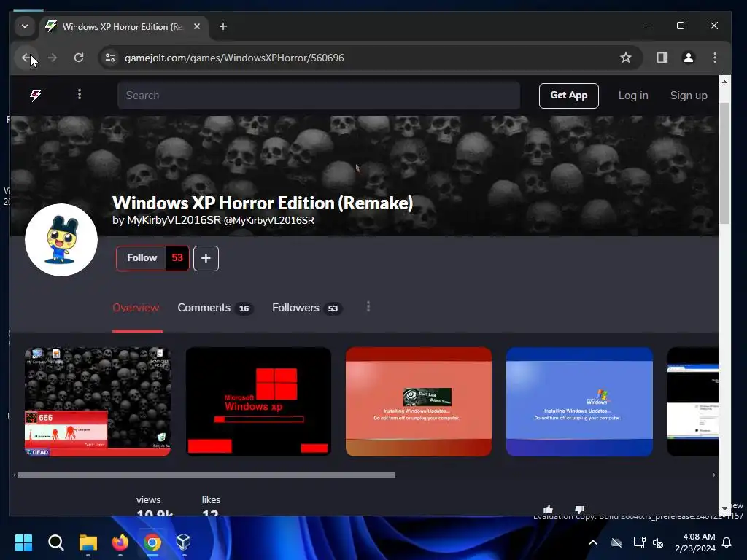Bookmark this page with star icon
747x560 pixels.
[x=625, y=58]
